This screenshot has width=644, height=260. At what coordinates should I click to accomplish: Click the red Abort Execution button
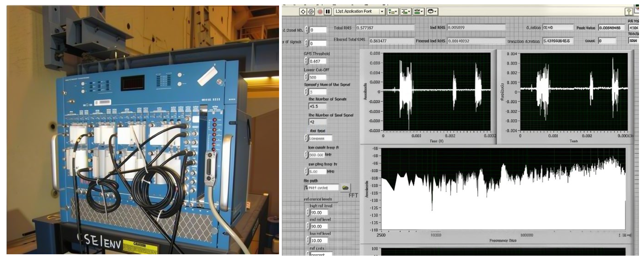coord(320,11)
